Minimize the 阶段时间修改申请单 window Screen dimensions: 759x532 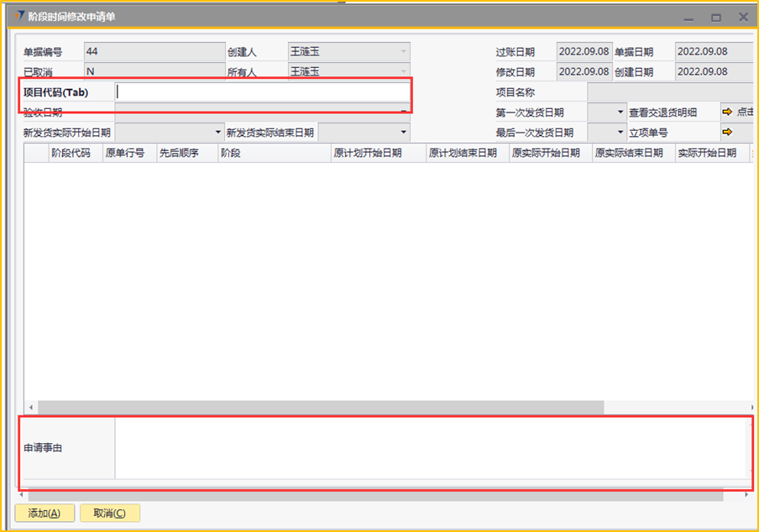coord(688,17)
